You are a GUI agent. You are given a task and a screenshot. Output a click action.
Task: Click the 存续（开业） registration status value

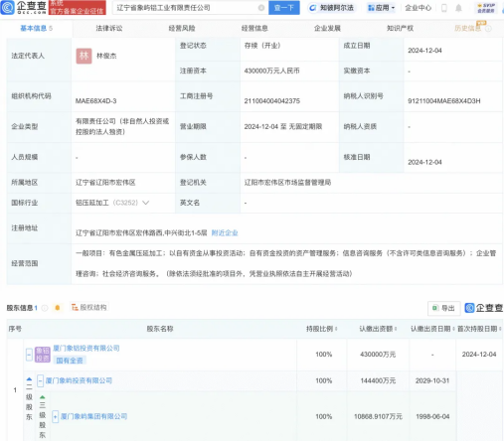(262, 46)
